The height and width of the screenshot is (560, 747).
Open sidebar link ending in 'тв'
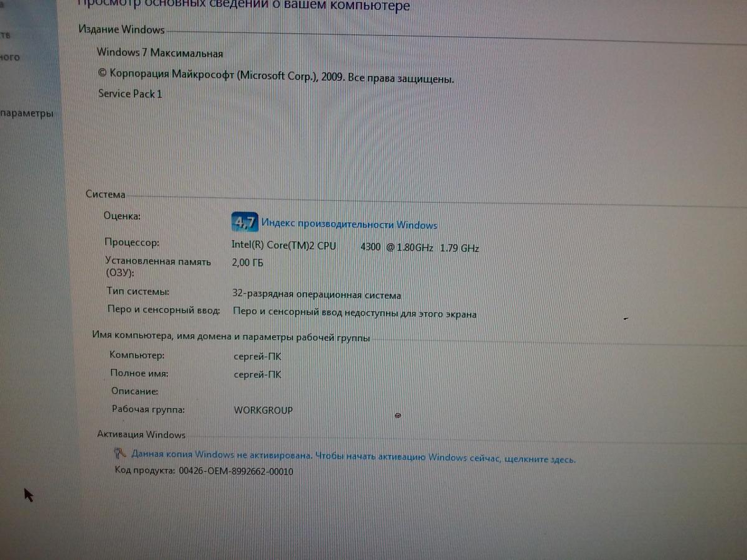point(6,35)
